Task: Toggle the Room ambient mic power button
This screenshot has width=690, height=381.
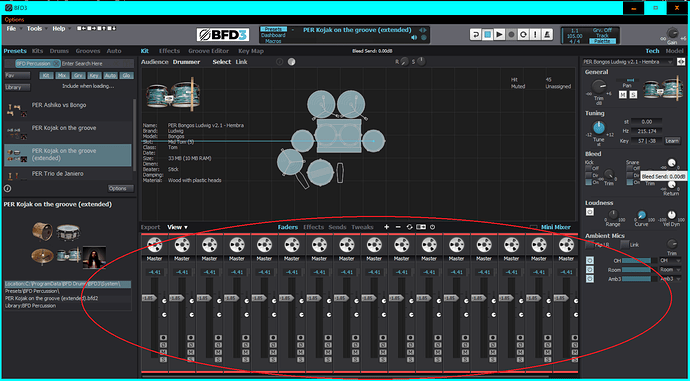Action: pyautogui.click(x=590, y=270)
